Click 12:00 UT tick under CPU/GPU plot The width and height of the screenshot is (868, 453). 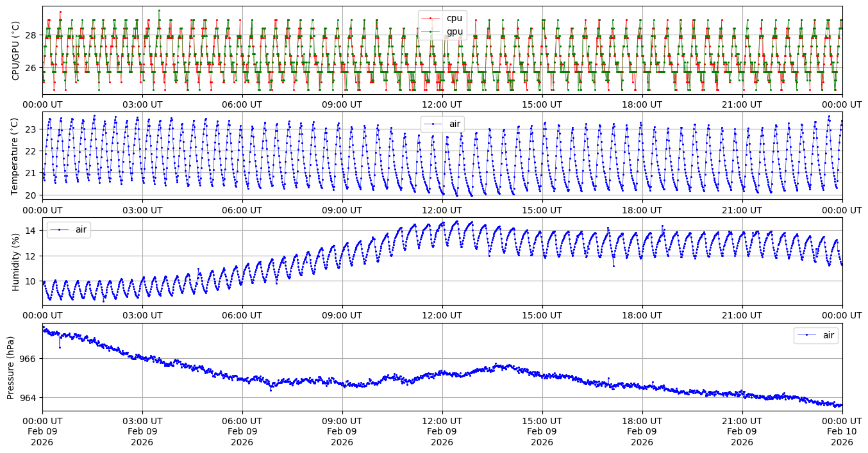pyautogui.click(x=442, y=104)
